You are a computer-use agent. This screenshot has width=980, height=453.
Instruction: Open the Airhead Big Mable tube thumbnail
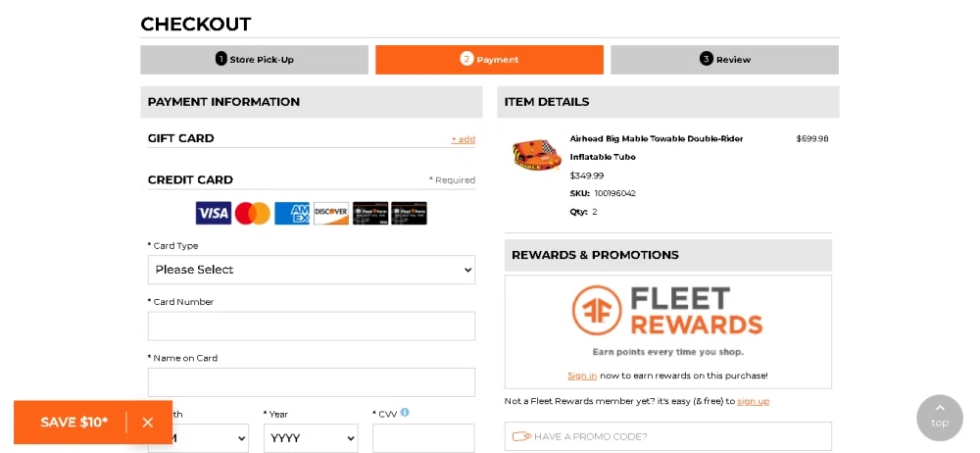tap(535, 155)
